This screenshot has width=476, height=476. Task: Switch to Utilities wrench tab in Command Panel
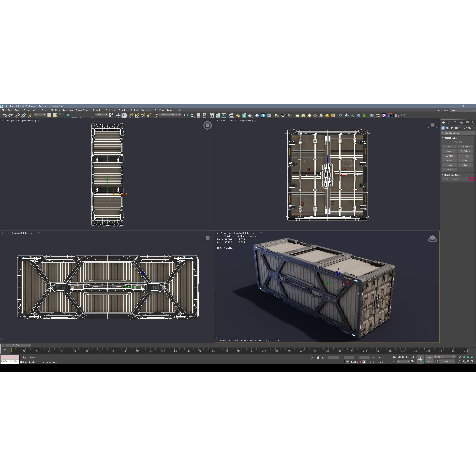coord(473,122)
